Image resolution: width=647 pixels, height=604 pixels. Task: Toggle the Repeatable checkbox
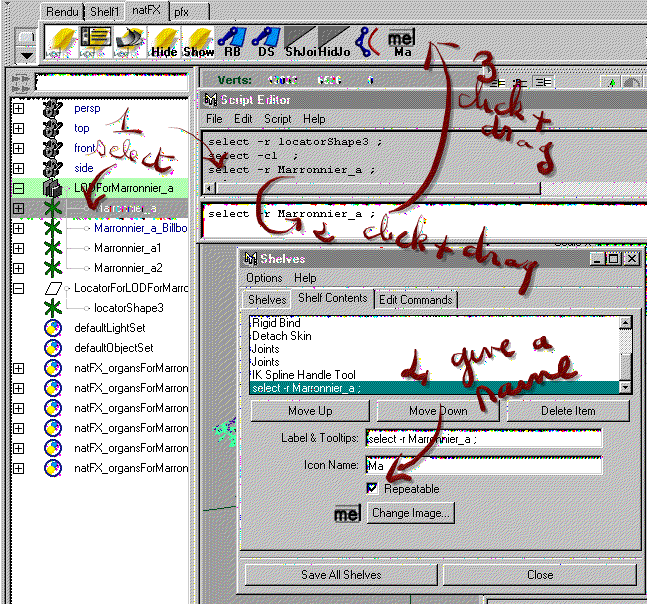point(373,488)
